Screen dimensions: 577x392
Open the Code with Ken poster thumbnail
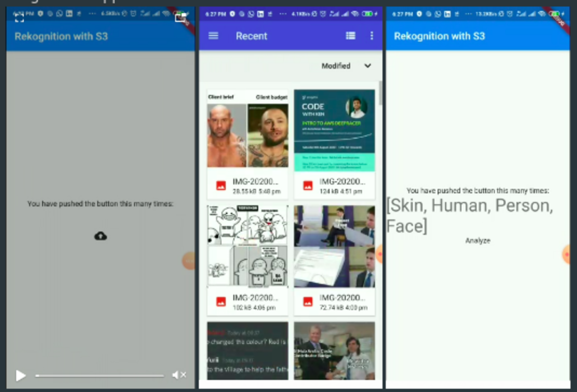tap(334, 130)
